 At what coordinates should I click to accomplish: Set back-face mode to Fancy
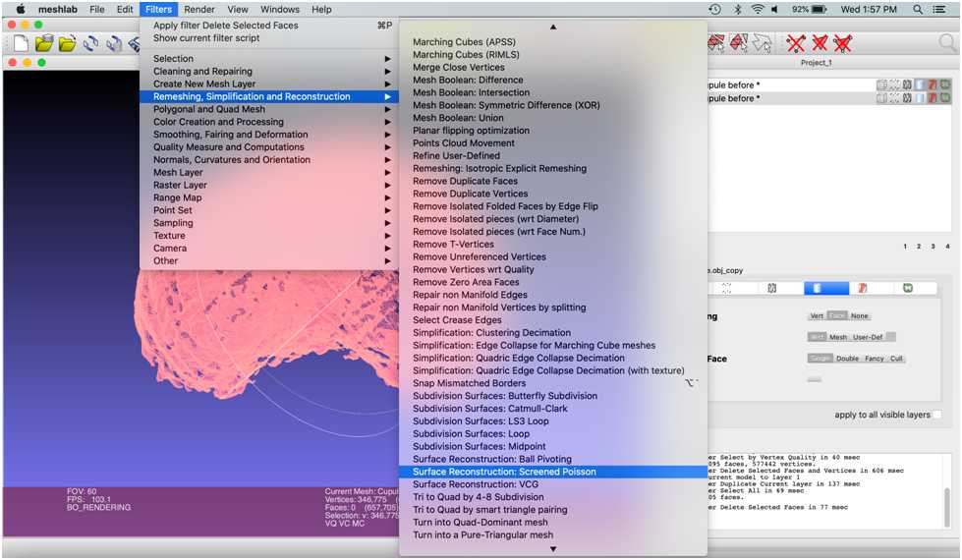pyautogui.click(x=875, y=359)
